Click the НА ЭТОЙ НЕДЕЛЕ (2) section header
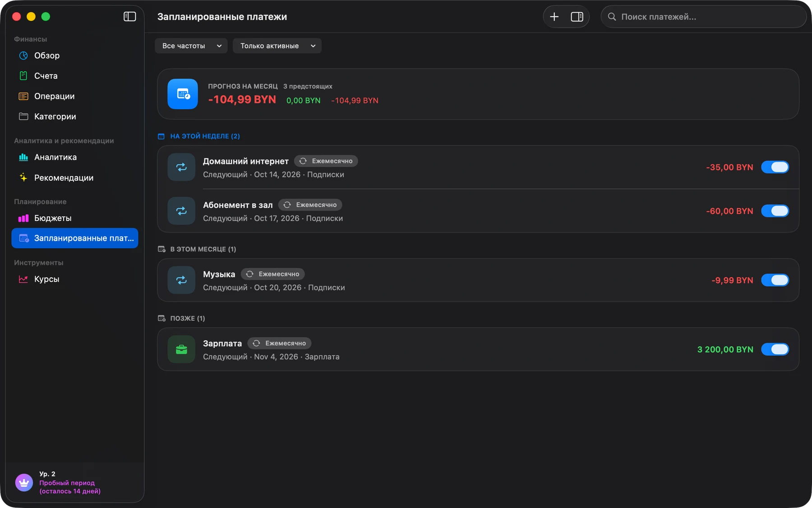Image resolution: width=812 pixels, height=508 pixels. click(x=205, y=136)
